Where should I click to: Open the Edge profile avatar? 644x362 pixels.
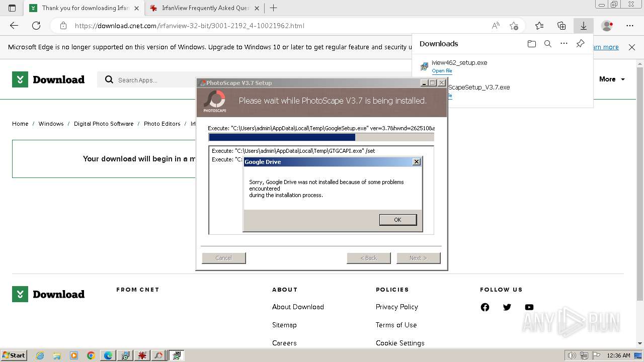607,26
